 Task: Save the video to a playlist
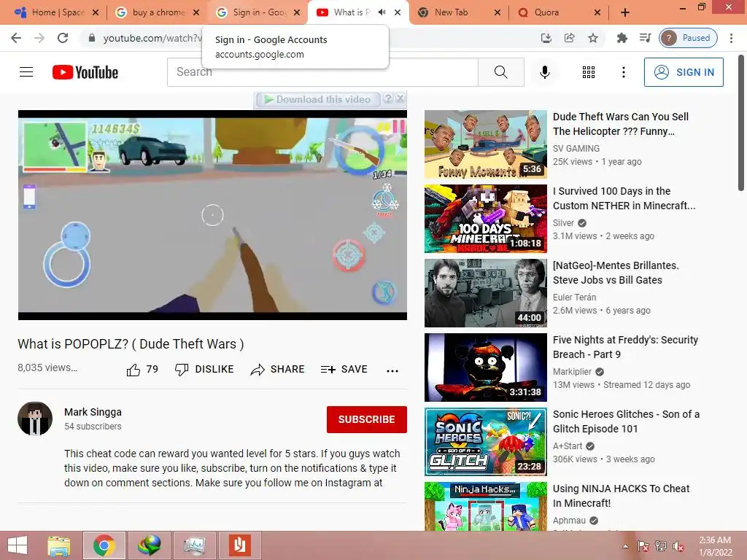(344, 370)
